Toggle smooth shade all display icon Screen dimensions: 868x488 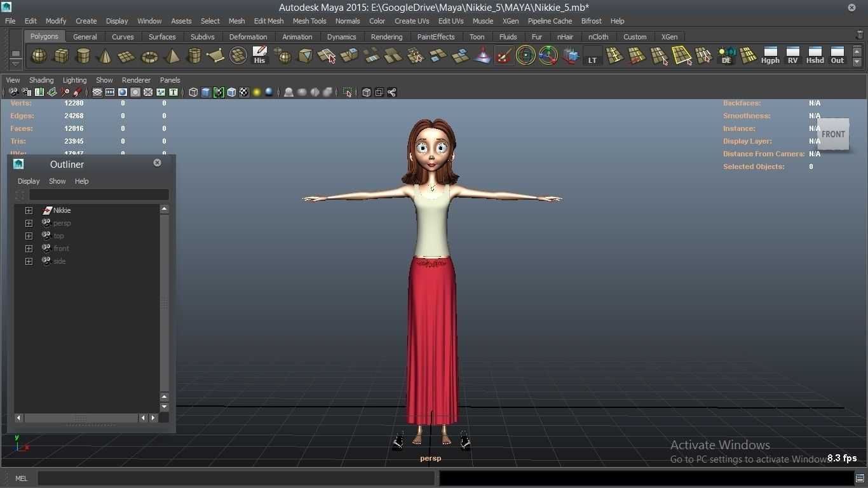click(x=206, y=92)
